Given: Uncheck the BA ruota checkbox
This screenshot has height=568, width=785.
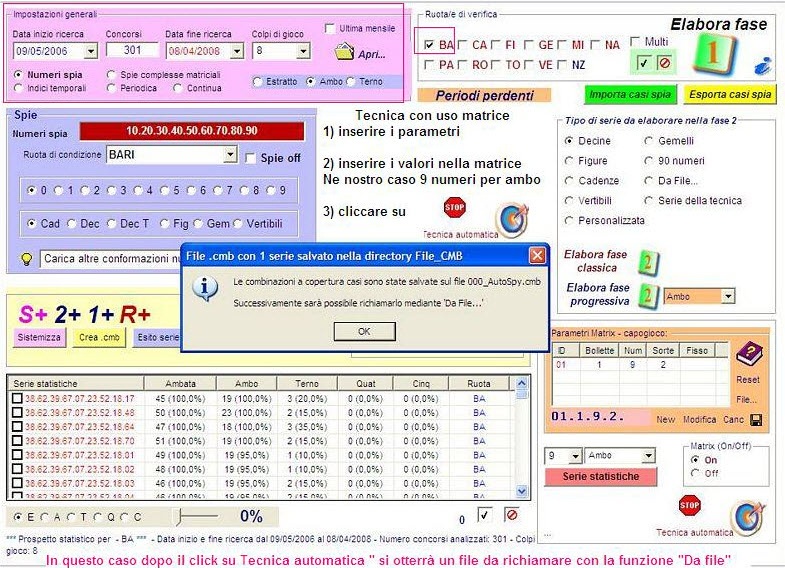Looking at the screenshot, I should (429, 45).
